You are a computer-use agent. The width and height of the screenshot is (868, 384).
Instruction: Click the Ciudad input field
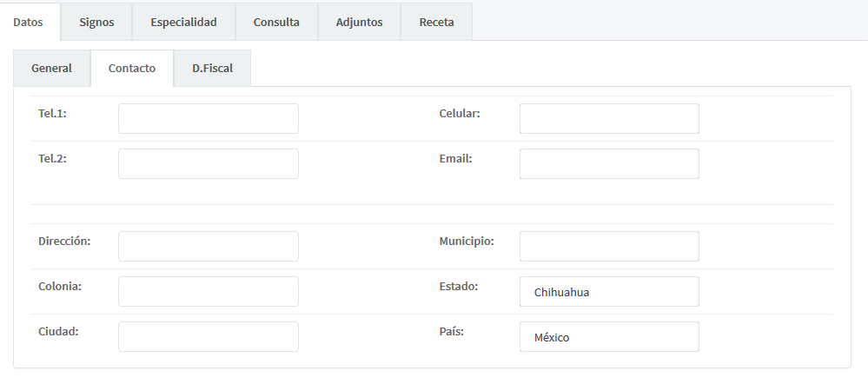pos(208,337)
